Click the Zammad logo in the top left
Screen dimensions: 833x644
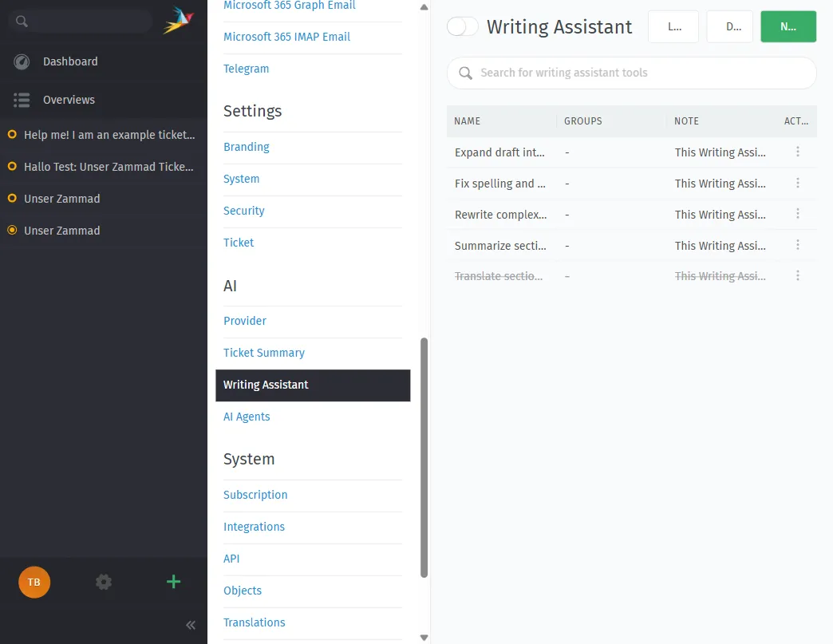tap(176, 20)
